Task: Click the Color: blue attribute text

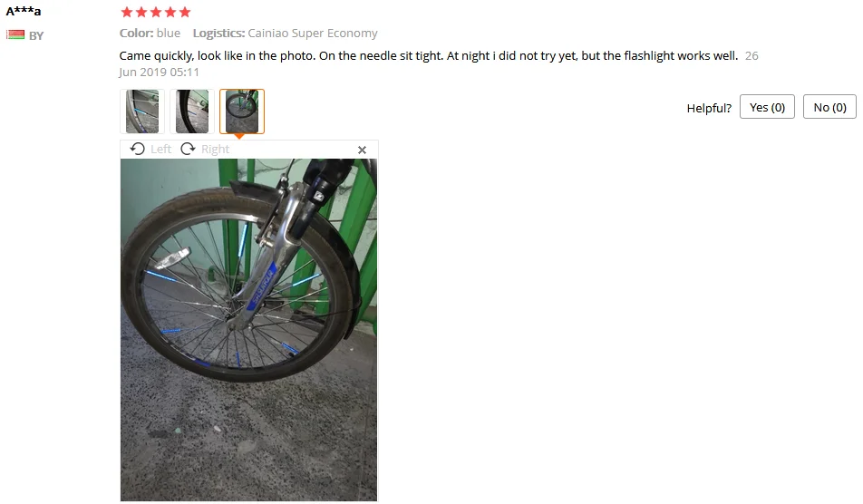Action: click(x=150, y=33)
